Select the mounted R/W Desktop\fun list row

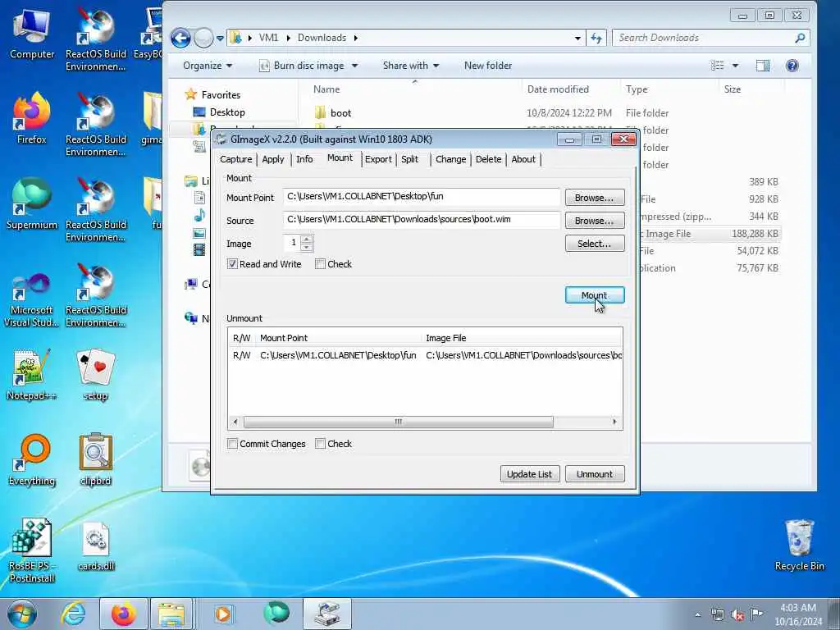[425, 355]
